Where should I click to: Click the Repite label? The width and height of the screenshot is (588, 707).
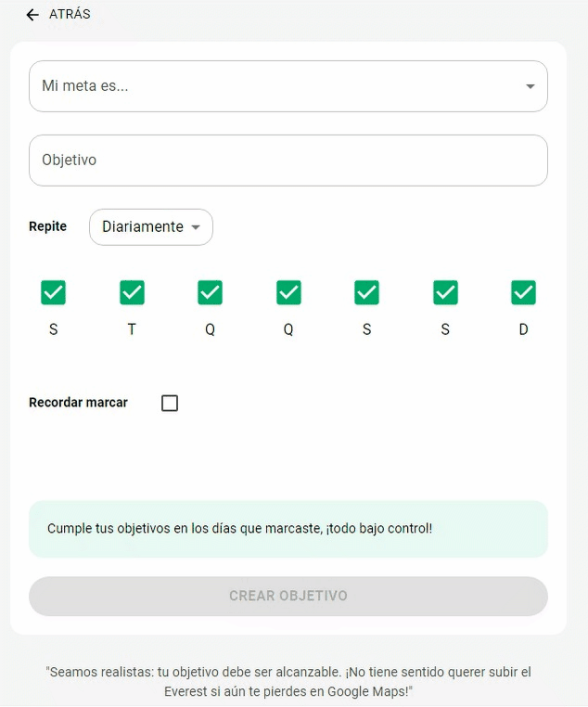coord(47,226)
